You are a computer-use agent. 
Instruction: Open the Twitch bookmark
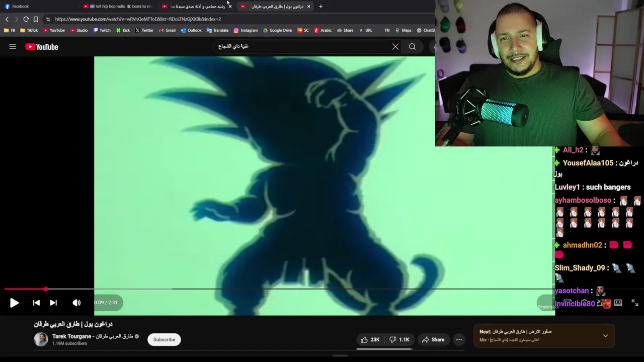pos(102,30)
